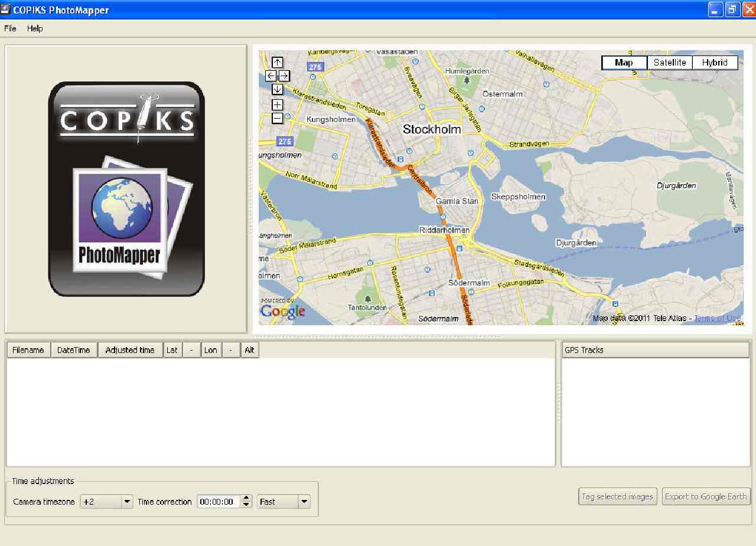Click the Stockholm label on map
Screen dimensions: 756x546
432,129
